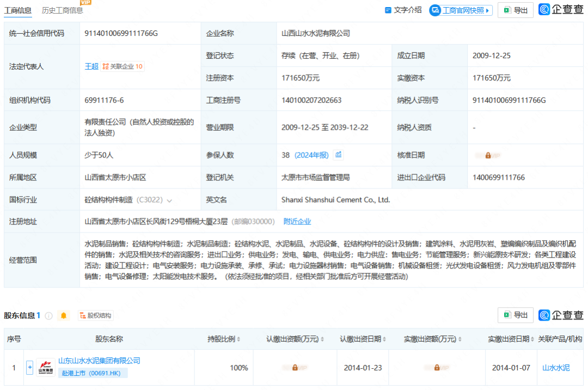This screenshot has width=588, height=390.
Task: Click 导出 button above the 股东信息 table
Action: (x=516, y=315)
